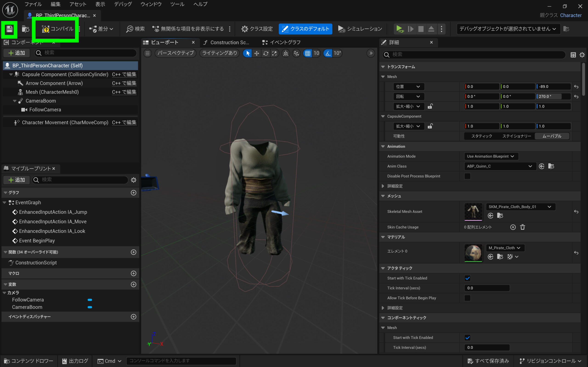Select the rotate transform tool in viewport

[x=266, y=53]
